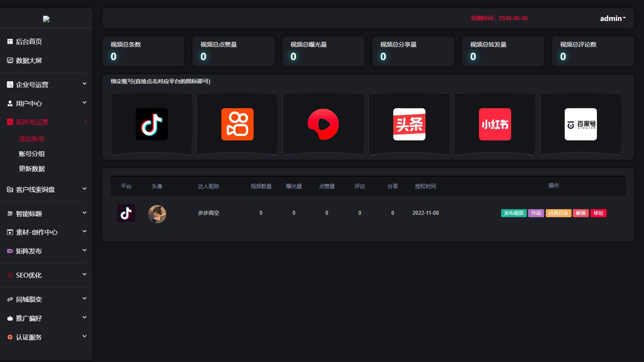
Task: Click the avatar of 步步高空
Action: pyautogui.click(x=157, y=214)
